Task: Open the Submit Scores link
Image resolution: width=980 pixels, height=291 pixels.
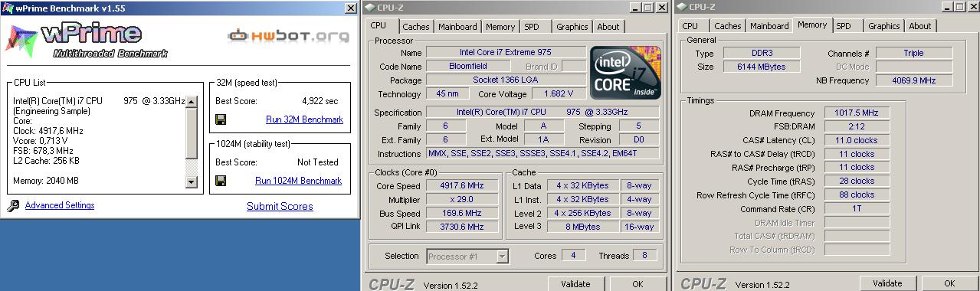Action: click(280, 206)
